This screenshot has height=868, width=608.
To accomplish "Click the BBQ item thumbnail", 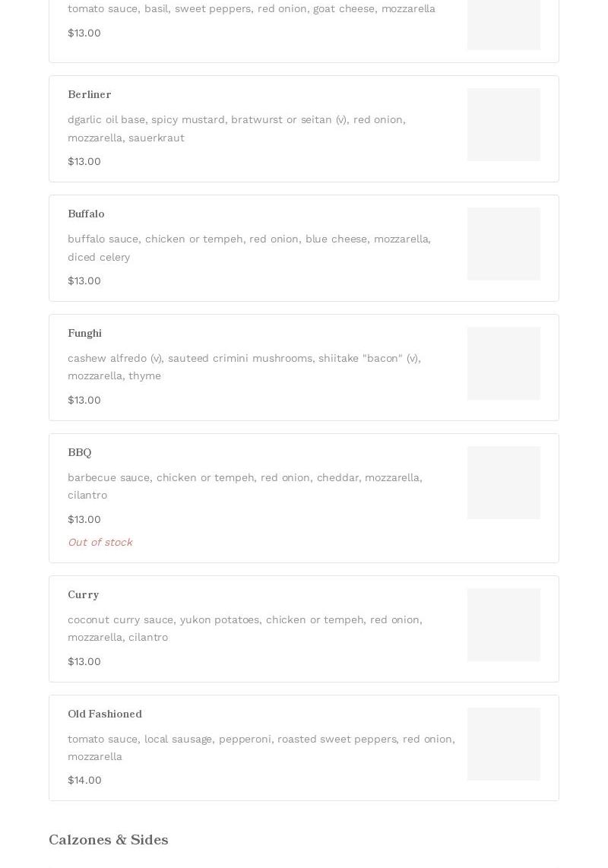I will [x=503, y=482].
